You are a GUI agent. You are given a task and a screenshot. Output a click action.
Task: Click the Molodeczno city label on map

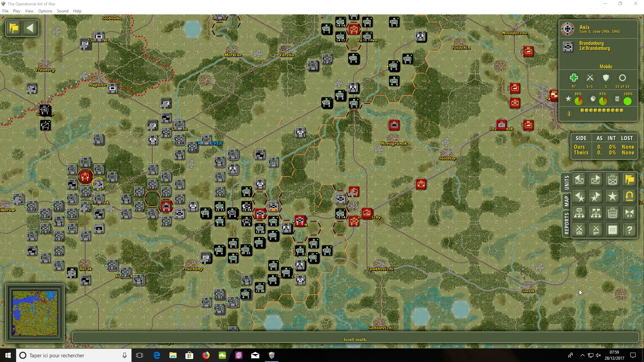point(515,33)
